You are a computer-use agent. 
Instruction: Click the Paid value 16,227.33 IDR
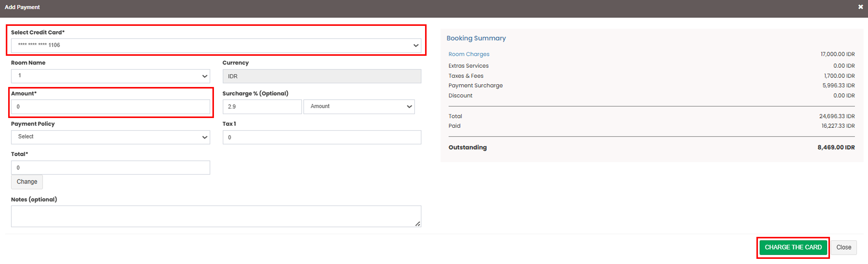(x=838, y=126)
